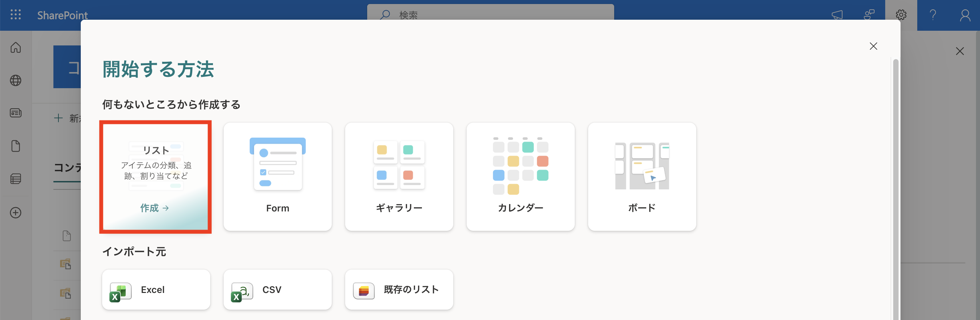Click the インポート元 heading

coord(134,252)
